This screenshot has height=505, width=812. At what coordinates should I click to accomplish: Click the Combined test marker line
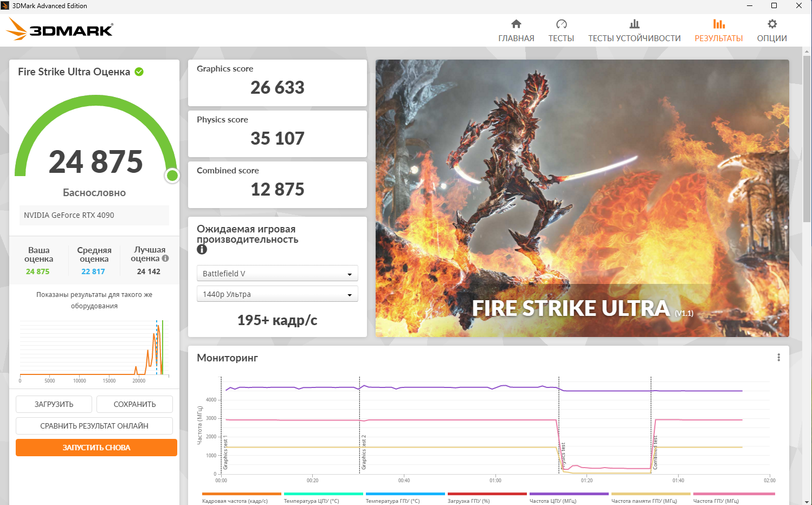tap(651, 425)
